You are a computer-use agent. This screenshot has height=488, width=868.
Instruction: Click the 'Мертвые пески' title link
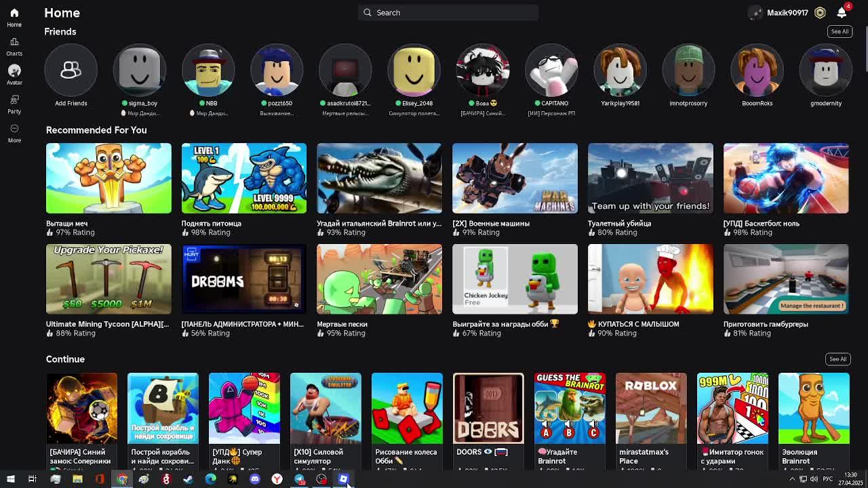(342, 324)
